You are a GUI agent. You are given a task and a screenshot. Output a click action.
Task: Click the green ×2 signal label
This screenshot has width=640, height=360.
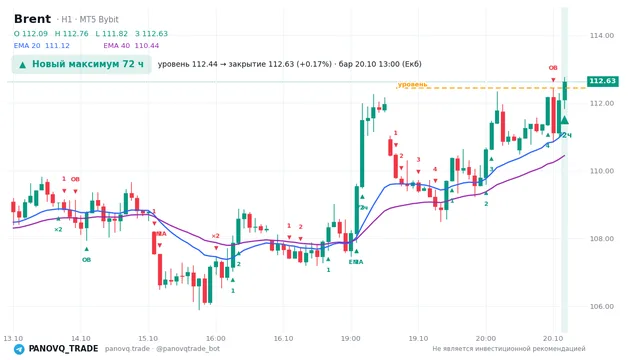click(58, 229)
